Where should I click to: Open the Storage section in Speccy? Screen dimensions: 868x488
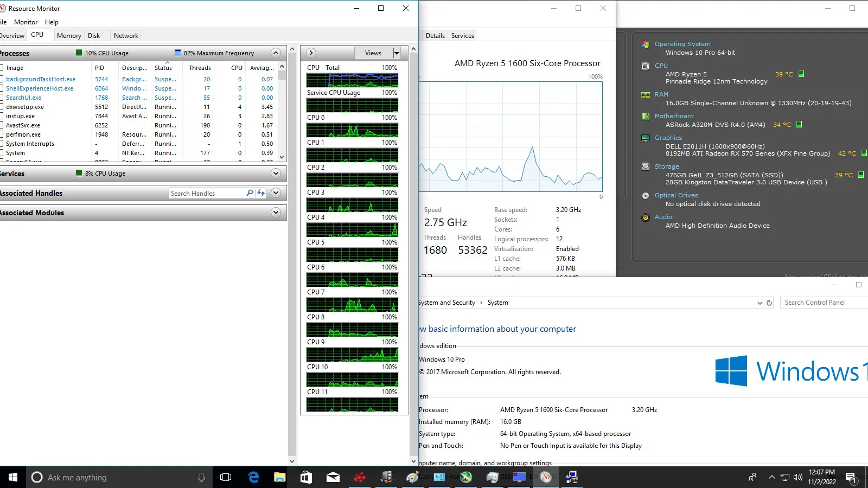[x=667, y=166]
